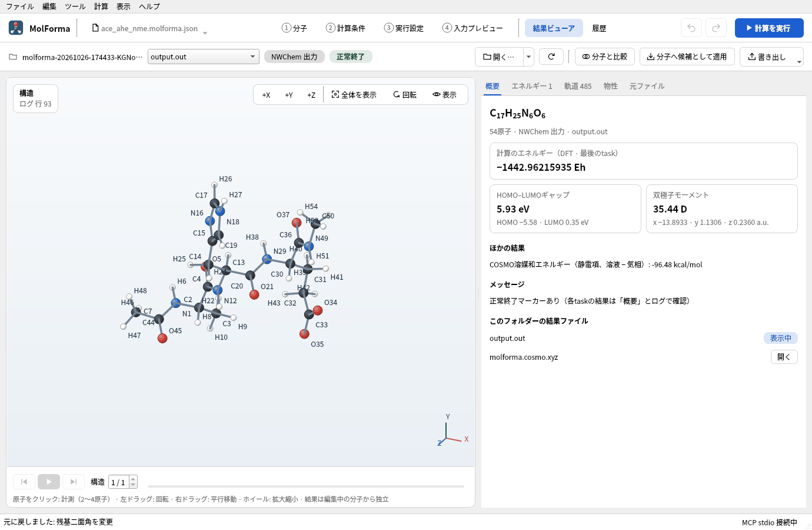The width and height of the screenshot is (812, 530).
Task: Click atom O35 in the structure
Action: [304, 334]
